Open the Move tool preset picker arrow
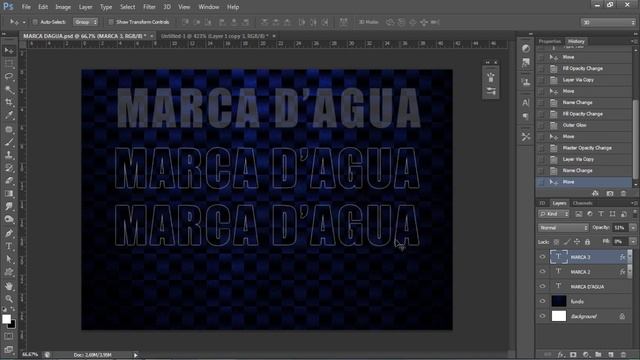 point(24,22)
